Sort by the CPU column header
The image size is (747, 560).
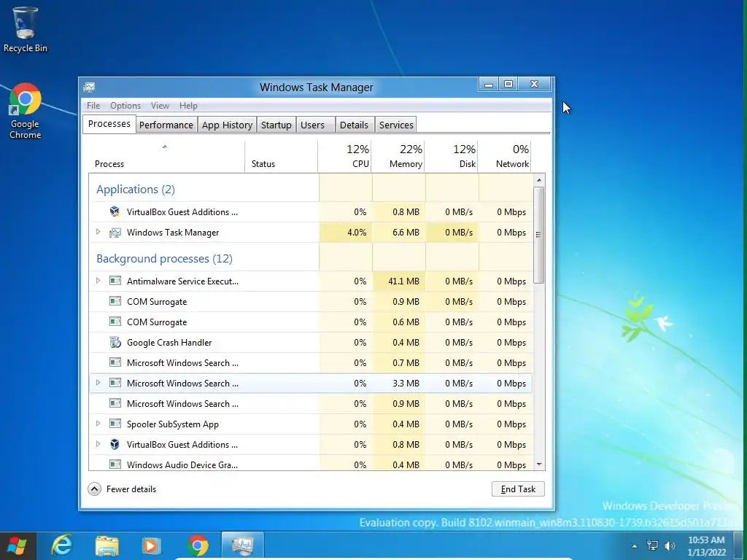pyautogui.click(x=344, y=157)
